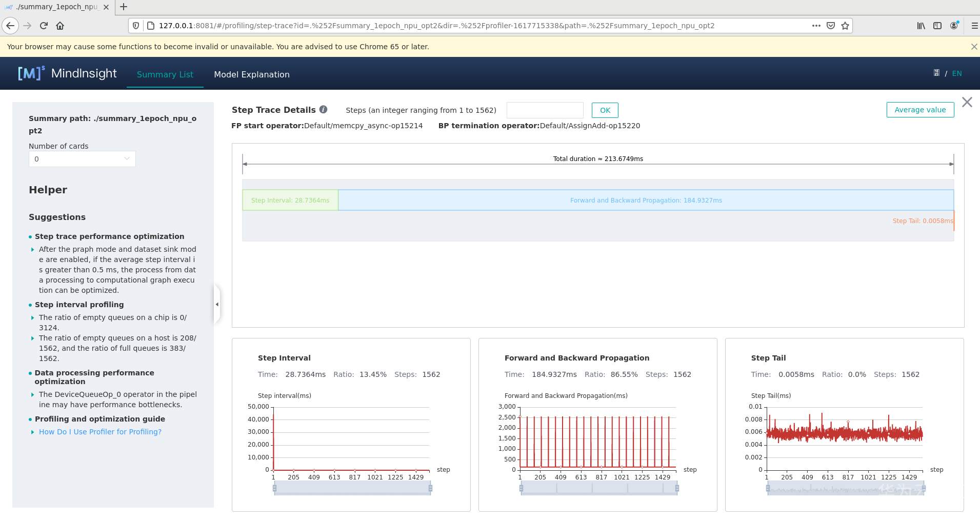Click the Average value button
The width and height of the screenshot is (980, 520).
pyautogui.click(x=919, y=109)
